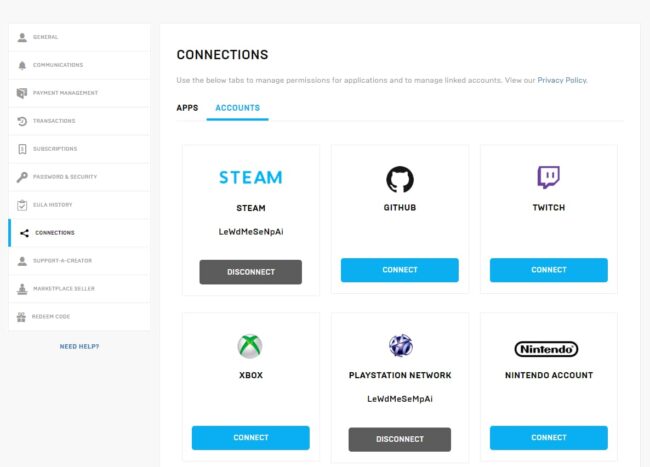This screenshot has height=467, width=650.
Task: Click the Nintendo logo
Action: coord(546,349)
